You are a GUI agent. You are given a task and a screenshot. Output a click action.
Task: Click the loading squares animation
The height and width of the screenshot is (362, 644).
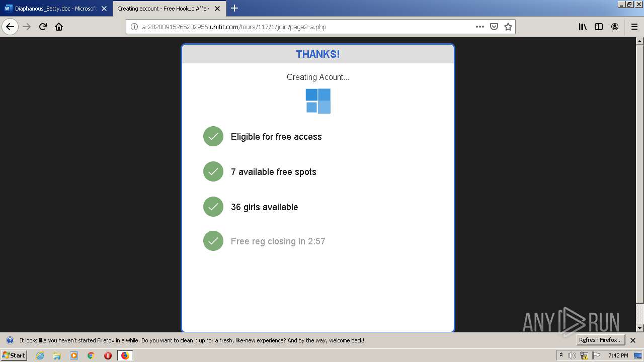point(318,101)
